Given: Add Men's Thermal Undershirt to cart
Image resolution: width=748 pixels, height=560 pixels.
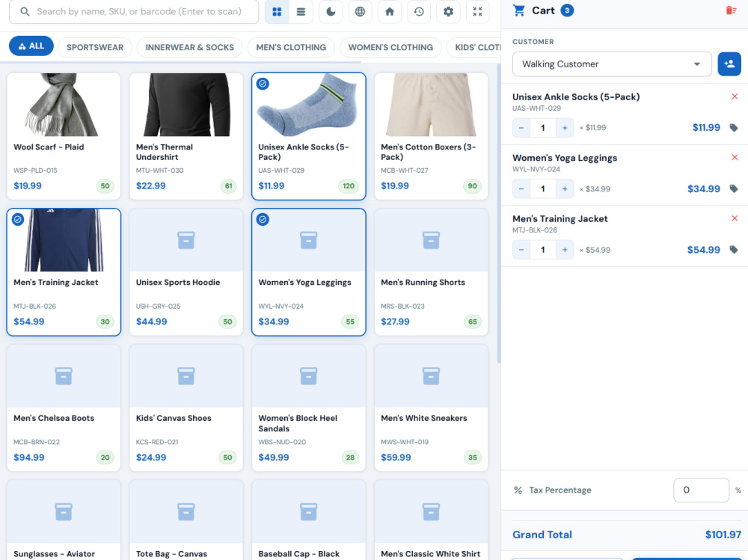Looking at the screenshot, I should pyautogui.click(x=186, y=136).
